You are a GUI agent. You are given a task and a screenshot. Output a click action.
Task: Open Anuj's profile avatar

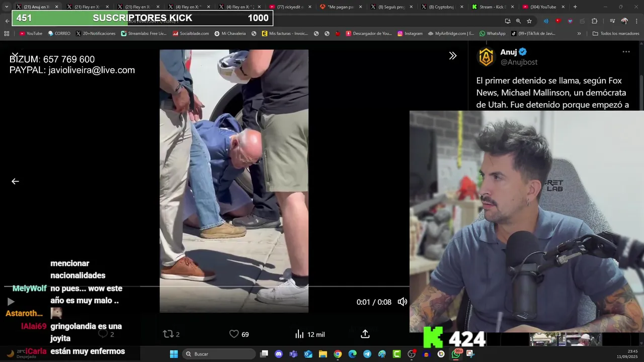[x=486, y=57]
